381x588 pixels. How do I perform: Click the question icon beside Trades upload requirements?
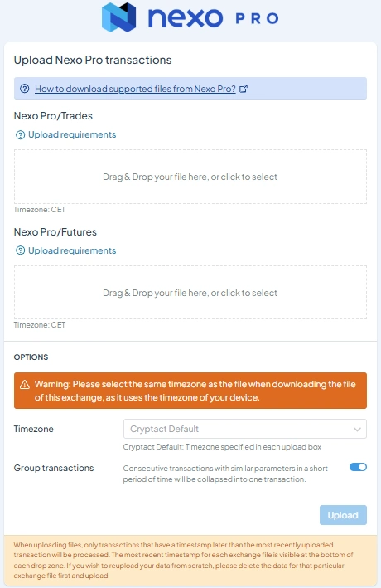tap(20, 135)
